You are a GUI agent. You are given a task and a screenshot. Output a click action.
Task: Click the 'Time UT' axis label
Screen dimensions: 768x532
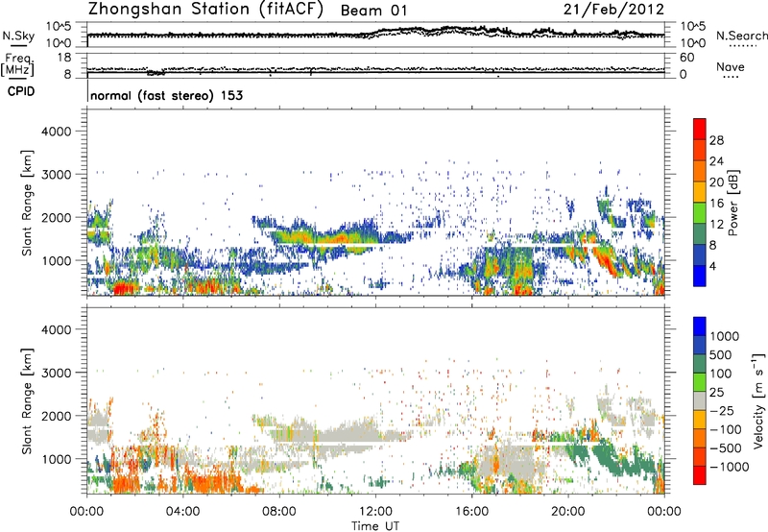[375, 526]
